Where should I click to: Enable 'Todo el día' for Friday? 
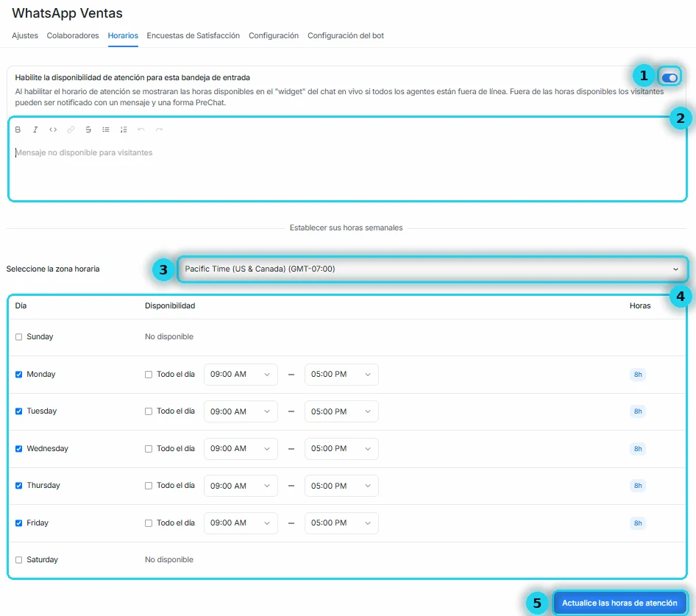point(149,523)
